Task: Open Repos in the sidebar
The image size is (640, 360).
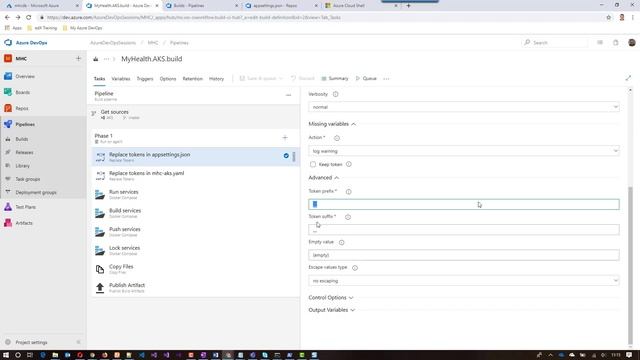Action: [x=22, y=108]
